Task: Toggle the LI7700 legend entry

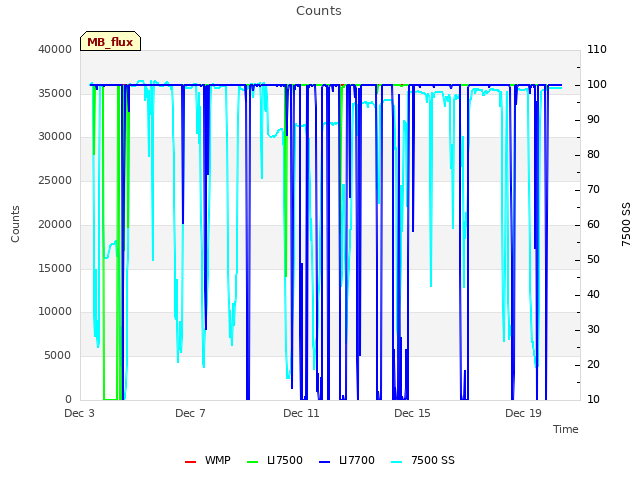Action: point(347,460)
